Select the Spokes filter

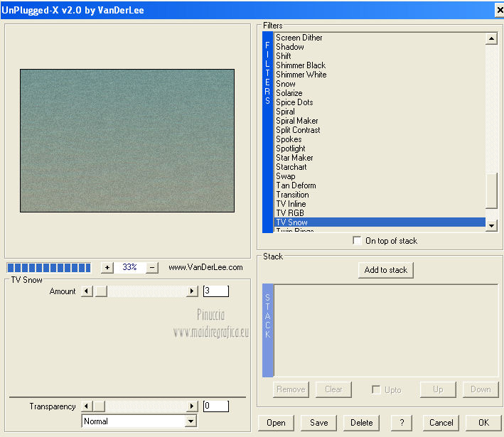pyautogui.click(x=380, y=139)
